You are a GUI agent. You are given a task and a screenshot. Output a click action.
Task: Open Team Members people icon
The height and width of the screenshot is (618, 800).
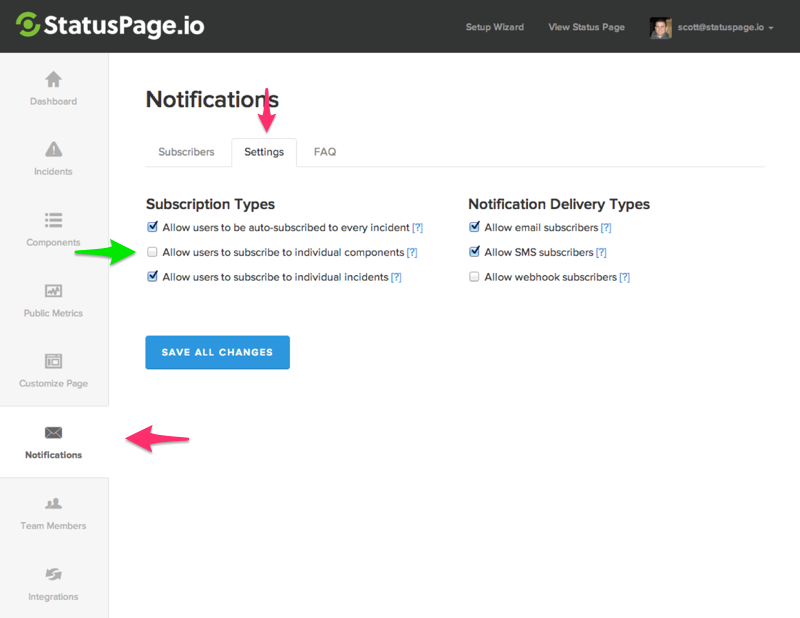(x=53, y=504)
